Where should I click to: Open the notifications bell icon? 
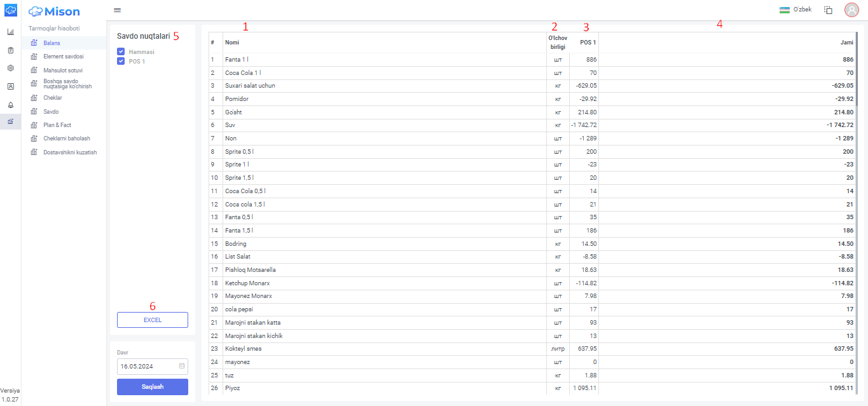click(10, 104)
